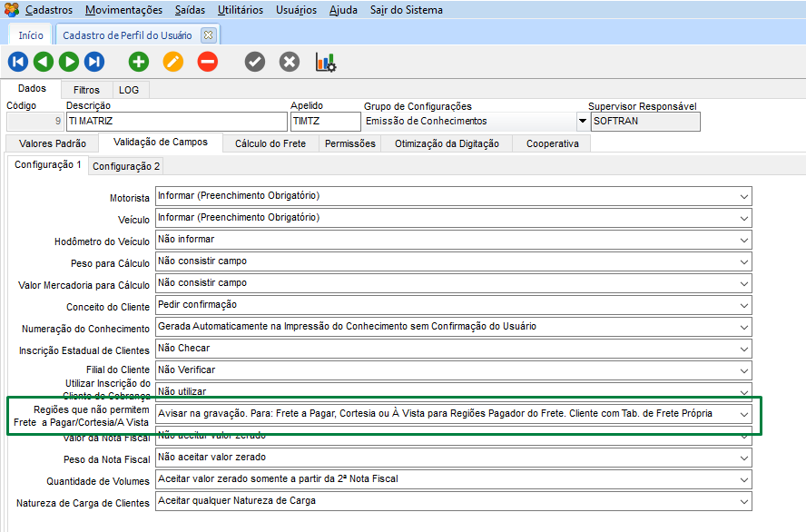
Task: Select the Configuração 2 tab
Action: (x=126, y=166)
